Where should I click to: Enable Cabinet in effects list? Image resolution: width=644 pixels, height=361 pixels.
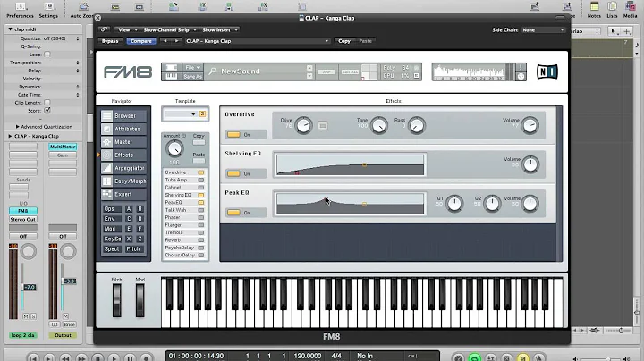tap(201, 188)
